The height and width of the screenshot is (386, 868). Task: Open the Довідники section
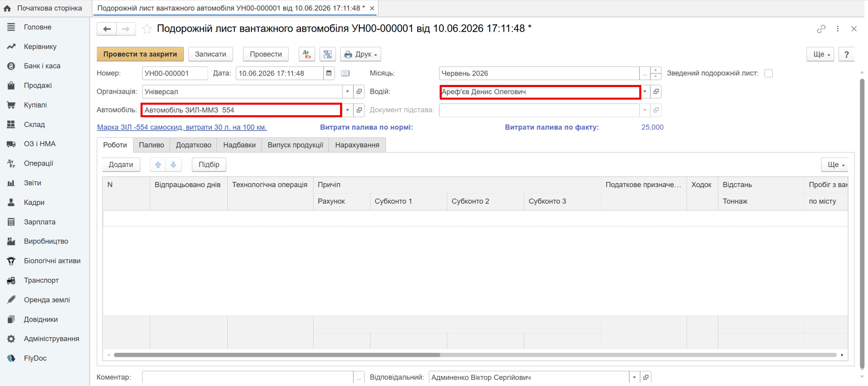(x=41, y=320)
